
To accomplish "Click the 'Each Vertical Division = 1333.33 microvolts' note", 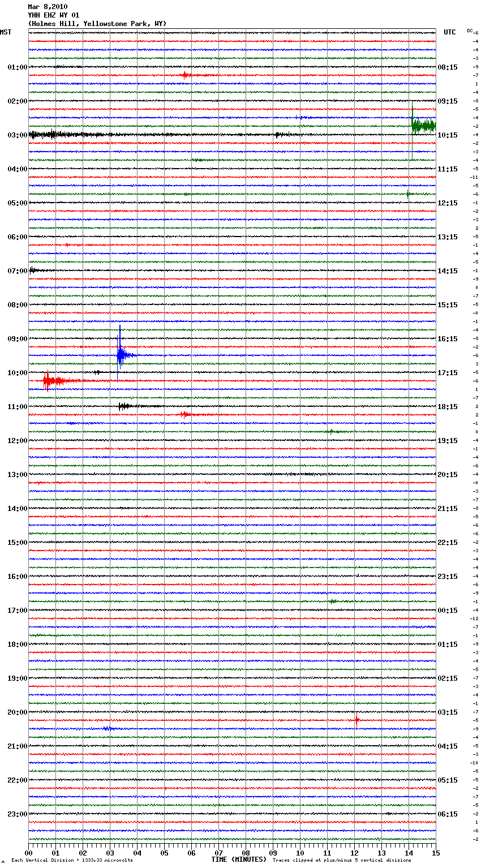I will [x=72, y=860].
